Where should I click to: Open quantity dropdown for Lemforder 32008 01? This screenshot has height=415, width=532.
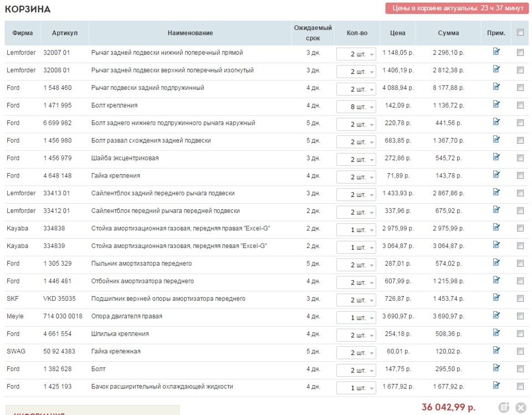(356, 72)
